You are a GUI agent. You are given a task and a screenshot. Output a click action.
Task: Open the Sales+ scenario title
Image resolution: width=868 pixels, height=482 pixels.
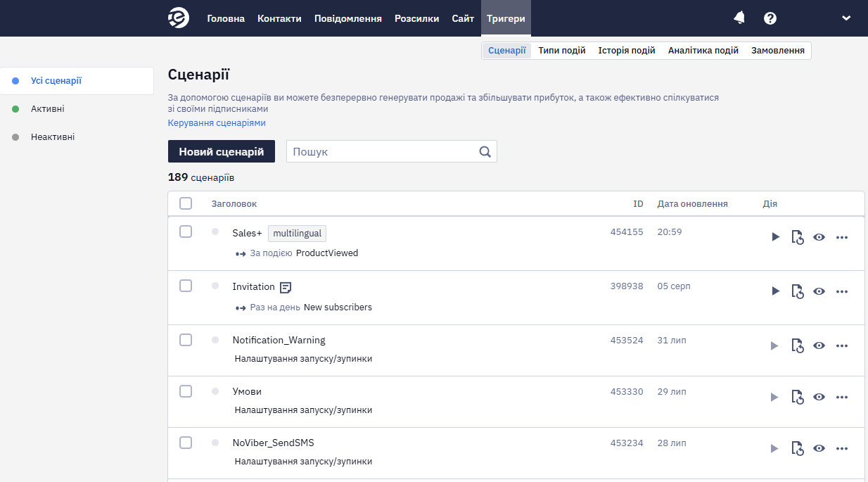(247, 234)
